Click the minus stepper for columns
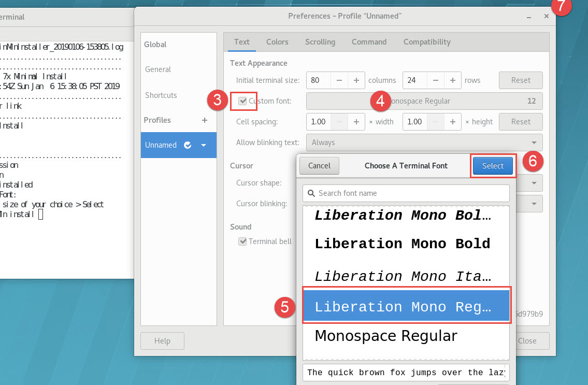The height and width of the screenshot is (385, 588). coord(339,80)
